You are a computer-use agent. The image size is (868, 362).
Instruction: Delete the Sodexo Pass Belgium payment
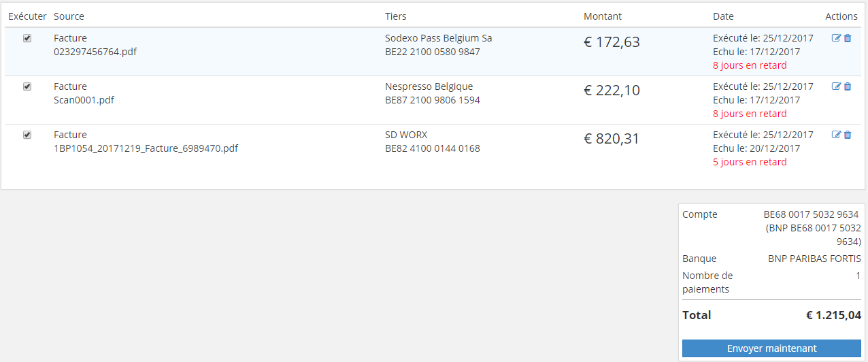tap(848, 38)
